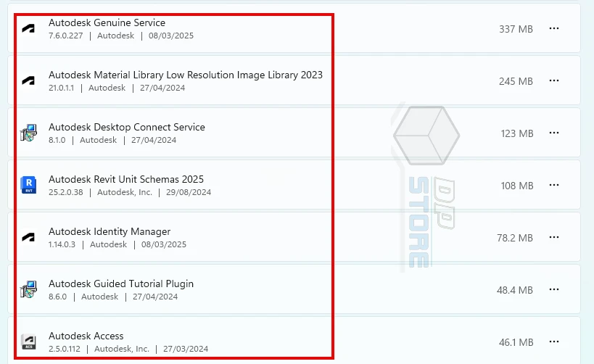Click the Revit Unit Schemas 2025 icon
Screen dimensions: 594x364
(x=28, y=185)
